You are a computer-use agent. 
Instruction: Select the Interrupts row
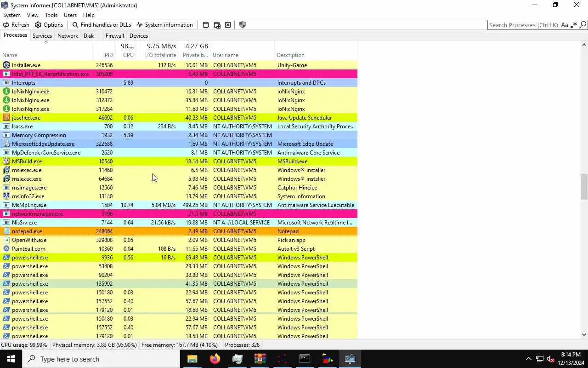tap(179, 83)
